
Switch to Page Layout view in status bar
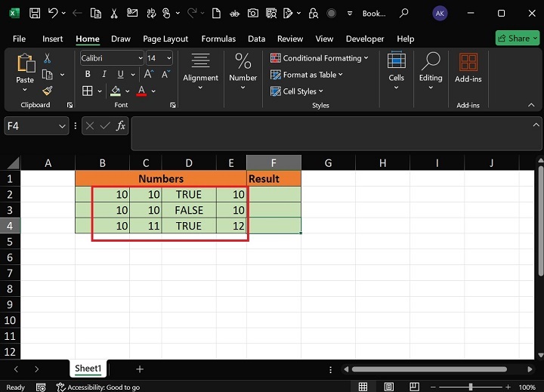pyautogui.click(x=390, y=387)
